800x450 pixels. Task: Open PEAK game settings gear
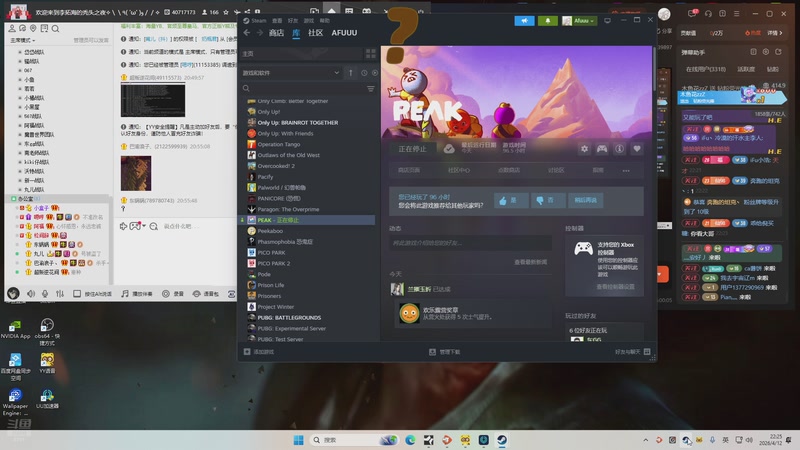(584, 148)
